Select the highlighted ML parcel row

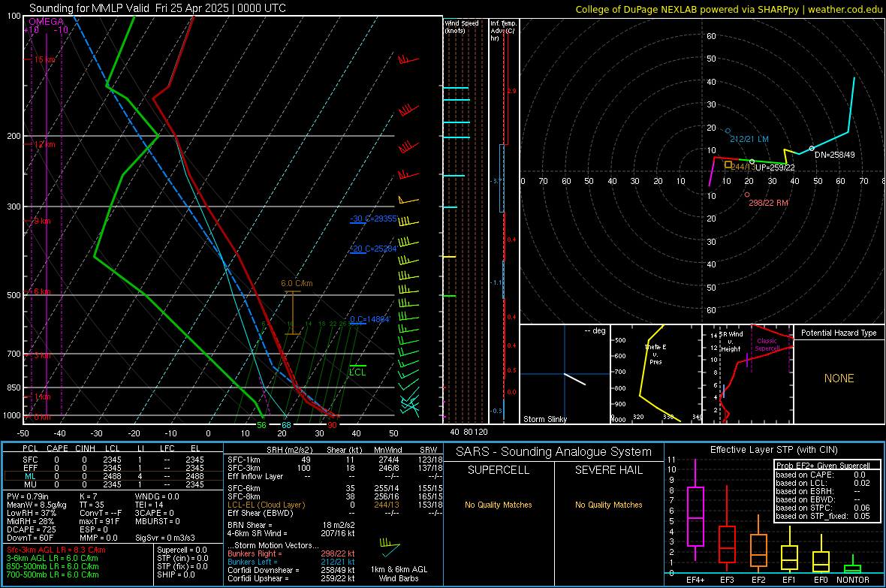coord(113,476)
